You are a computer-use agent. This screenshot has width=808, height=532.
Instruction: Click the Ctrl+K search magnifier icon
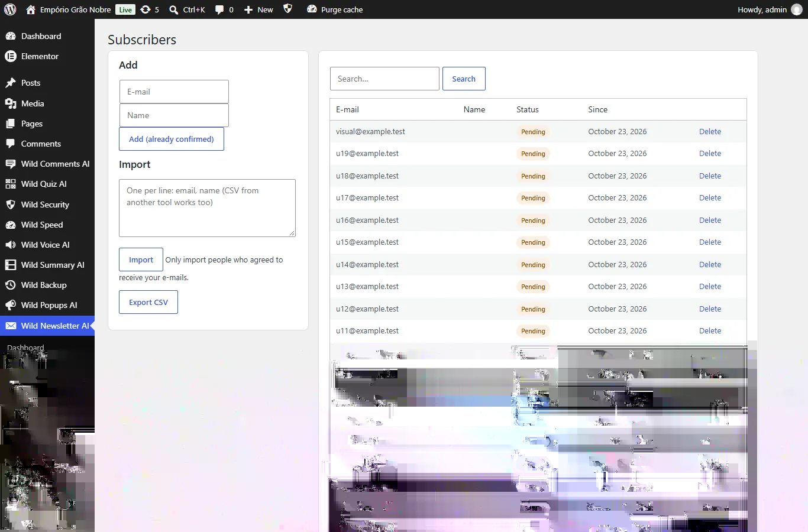click(x=174, y=9)
